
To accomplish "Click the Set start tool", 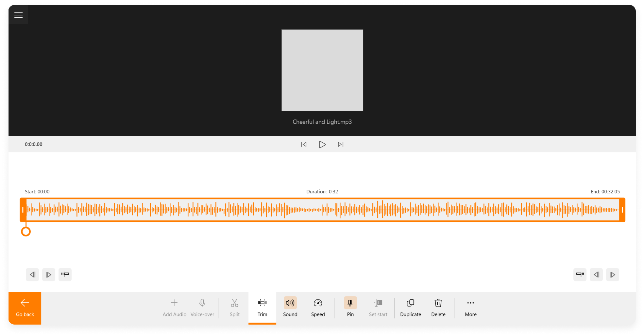I will (378, 308).
